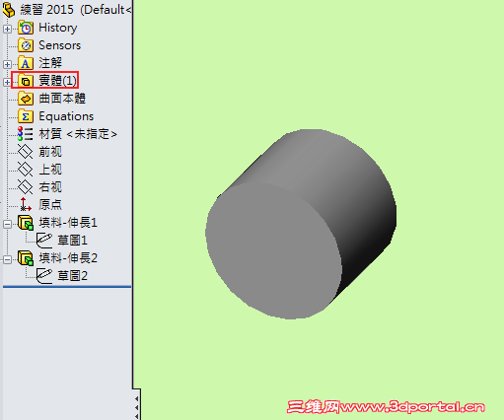The width and height of the screenshot is (504, 420).
Task: Click the 原点 origin icon
Action: click(26, 204)
